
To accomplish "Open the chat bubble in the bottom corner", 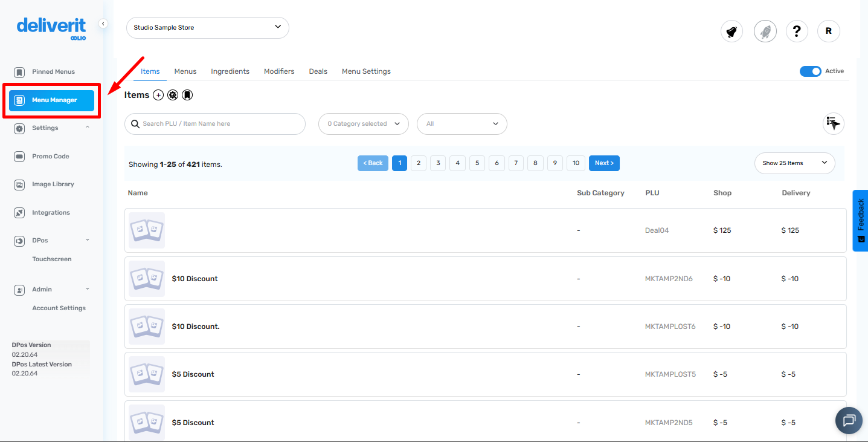I will 849,420.
